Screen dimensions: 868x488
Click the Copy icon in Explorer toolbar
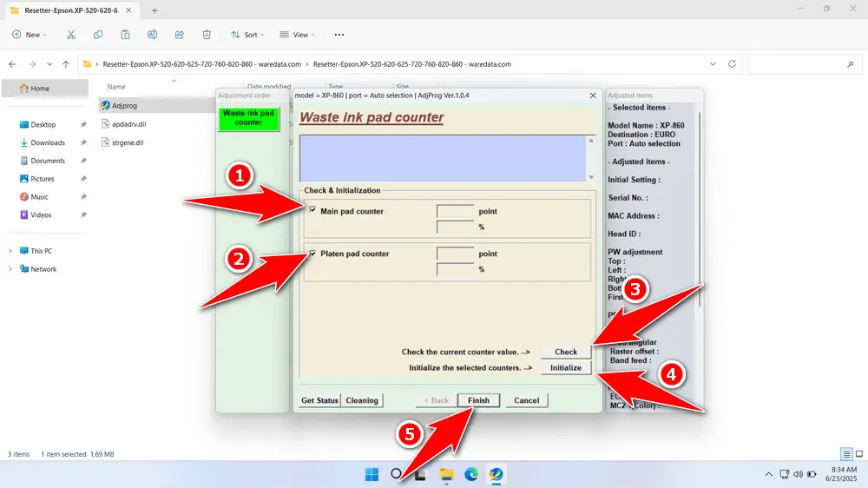click(98, 35)
